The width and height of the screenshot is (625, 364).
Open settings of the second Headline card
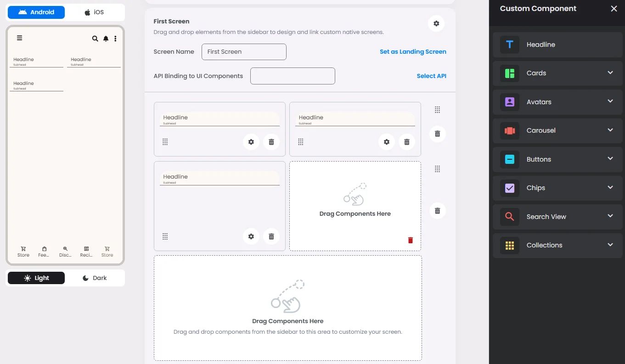(x=387, y=142)
